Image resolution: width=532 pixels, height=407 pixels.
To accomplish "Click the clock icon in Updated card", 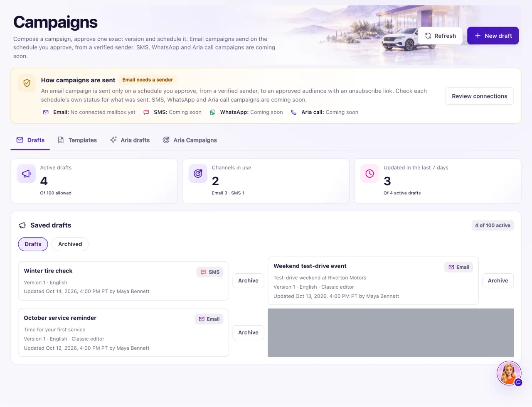I will point(369,174).
